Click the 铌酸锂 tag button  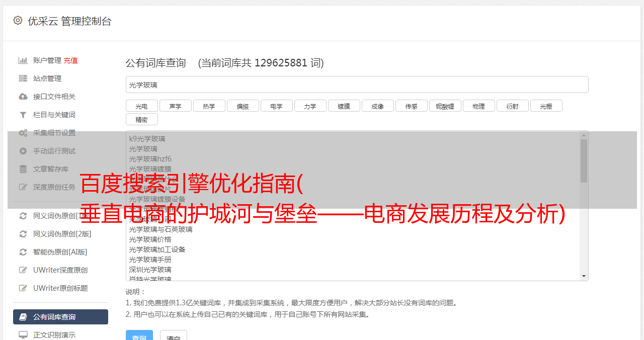point(445,106)
